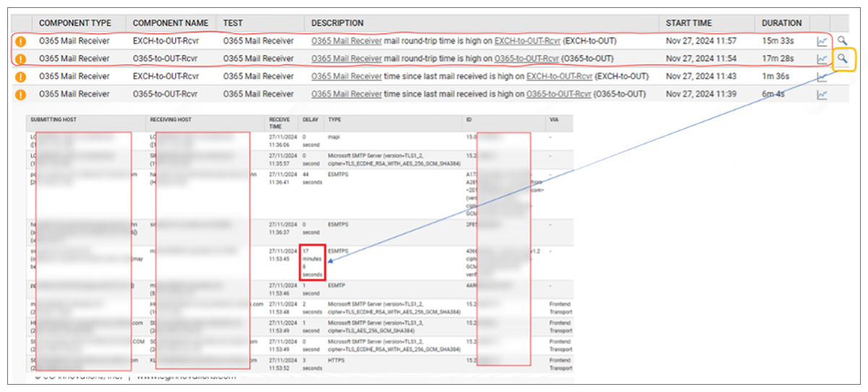Open O365 Mail Receiver link in first description

(x=346, y=41)
